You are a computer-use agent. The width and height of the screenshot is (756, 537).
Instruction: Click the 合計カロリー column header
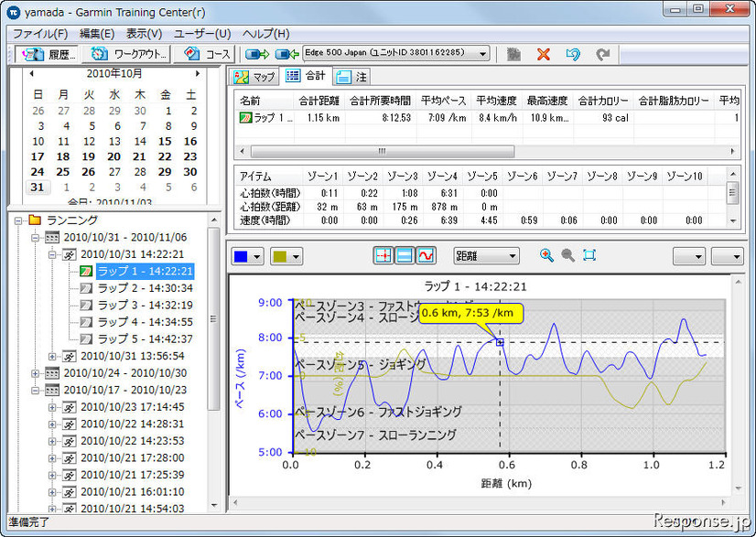pos(603,101)
